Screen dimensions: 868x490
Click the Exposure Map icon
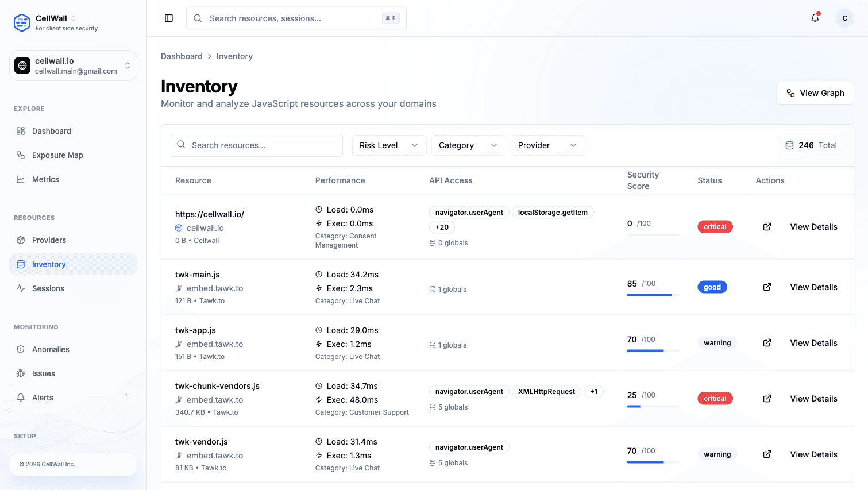[21, 155]
